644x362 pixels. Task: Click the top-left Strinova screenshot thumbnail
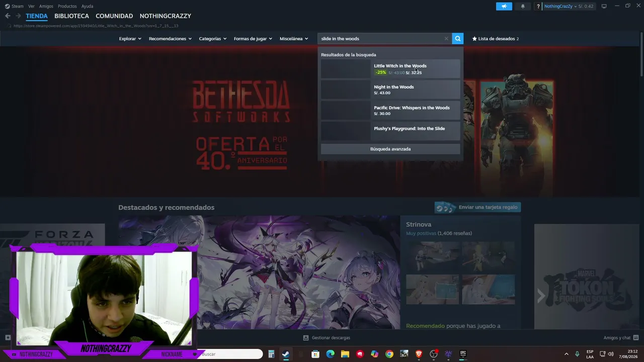tap(433, 256)
